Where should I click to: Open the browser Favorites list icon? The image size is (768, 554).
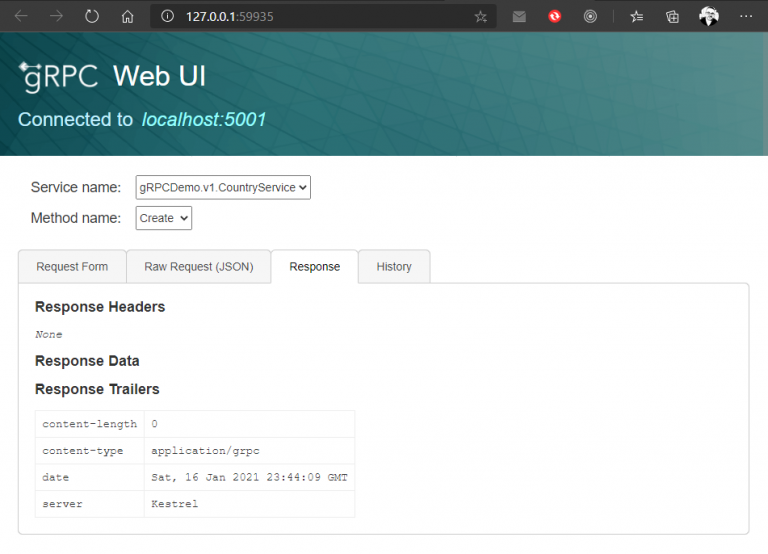coord(637,16)
